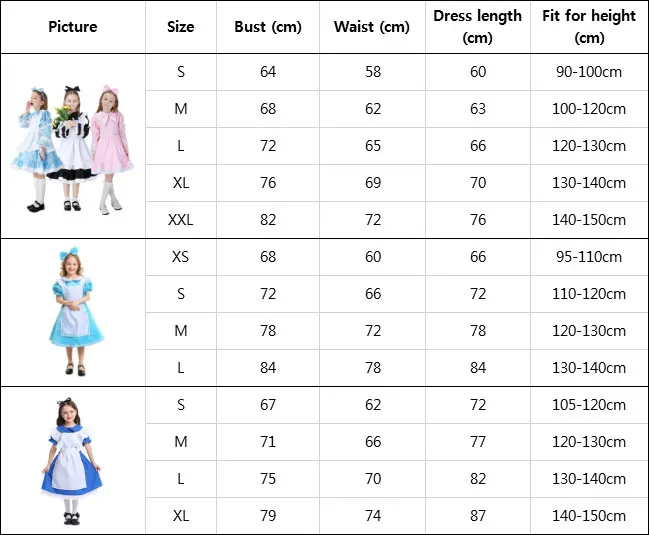Click the 105-120cm height cell
This screenshot has height=535, width=649.
click(x=589, y=405)
